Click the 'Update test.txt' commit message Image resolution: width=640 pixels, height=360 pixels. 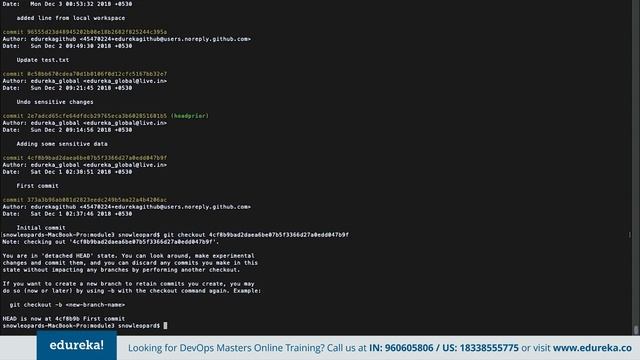pos(43,60)
